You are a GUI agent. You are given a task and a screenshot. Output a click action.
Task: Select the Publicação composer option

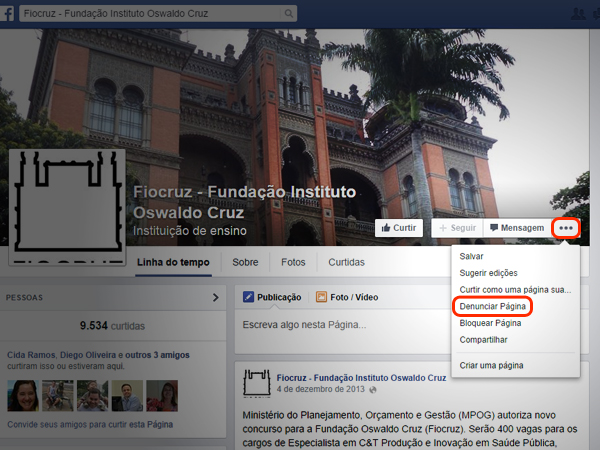pyautogui.click(x=272, y=297)
